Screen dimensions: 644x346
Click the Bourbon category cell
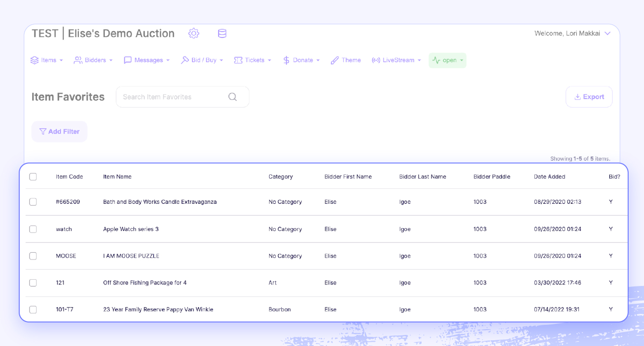click(280, 309)
